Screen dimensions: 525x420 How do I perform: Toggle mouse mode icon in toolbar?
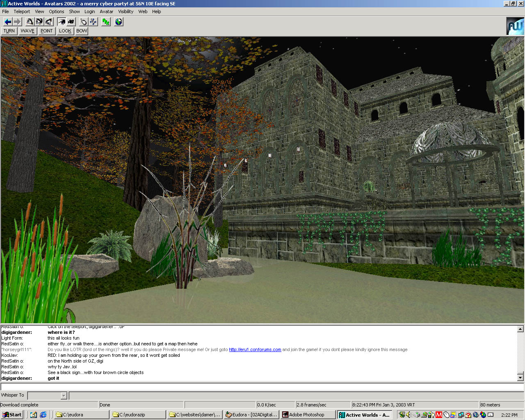pyautogui.click(x=84, y=22)
